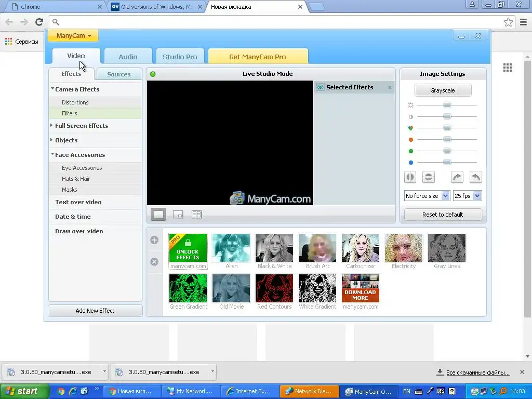Click the brightness slider handle
Screen dimensions: 532x399
tap(447, 105)
